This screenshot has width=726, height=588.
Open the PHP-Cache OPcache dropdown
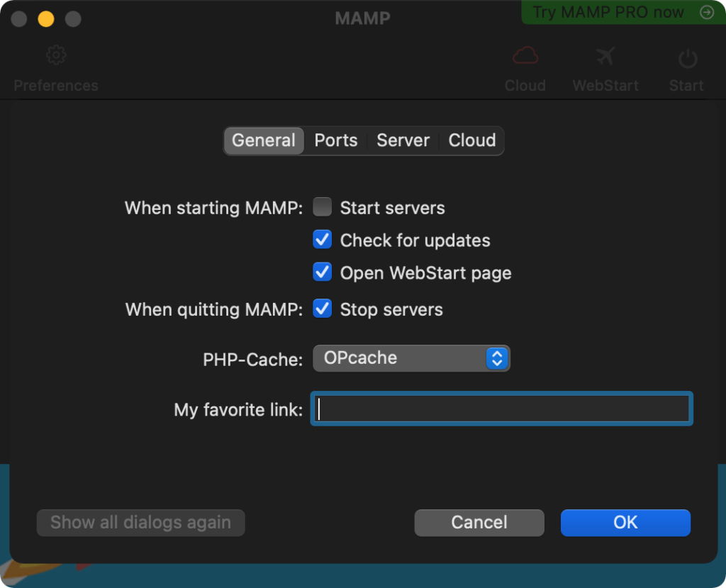(411, 358)
